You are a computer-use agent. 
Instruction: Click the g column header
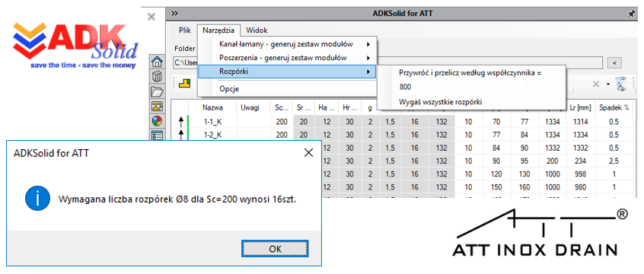(x=370, y=107)
